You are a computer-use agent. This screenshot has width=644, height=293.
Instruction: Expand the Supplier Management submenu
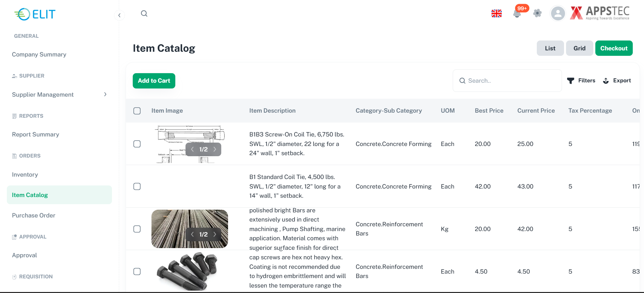105,95
